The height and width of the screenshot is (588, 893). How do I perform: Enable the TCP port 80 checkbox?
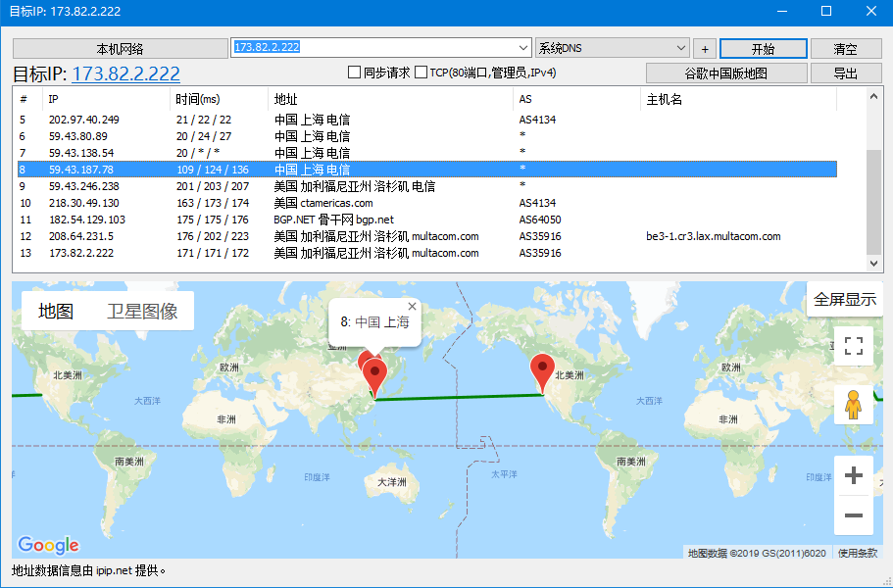pos(421,73)
